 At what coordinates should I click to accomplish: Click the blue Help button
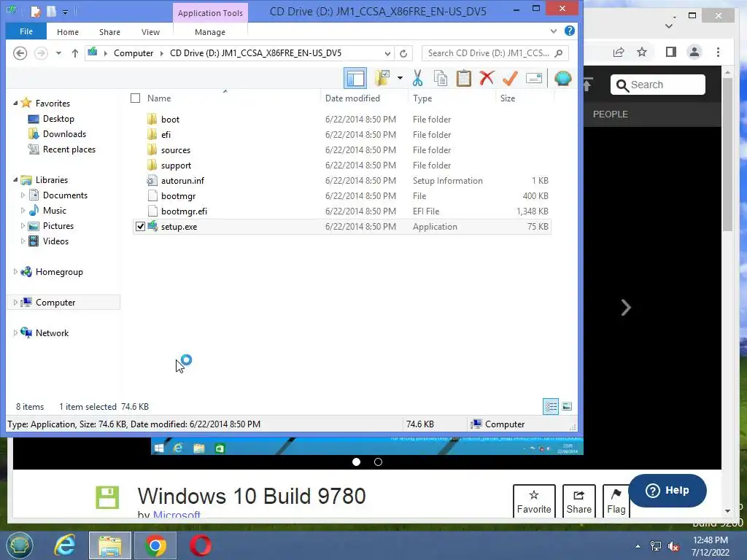pyautogui.click(x=667, y=491)
